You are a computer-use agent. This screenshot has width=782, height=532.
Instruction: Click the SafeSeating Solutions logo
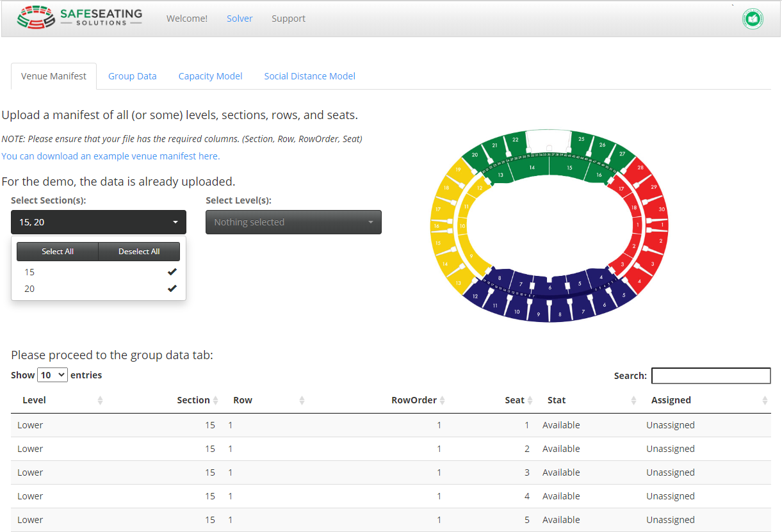coord(79,18)
